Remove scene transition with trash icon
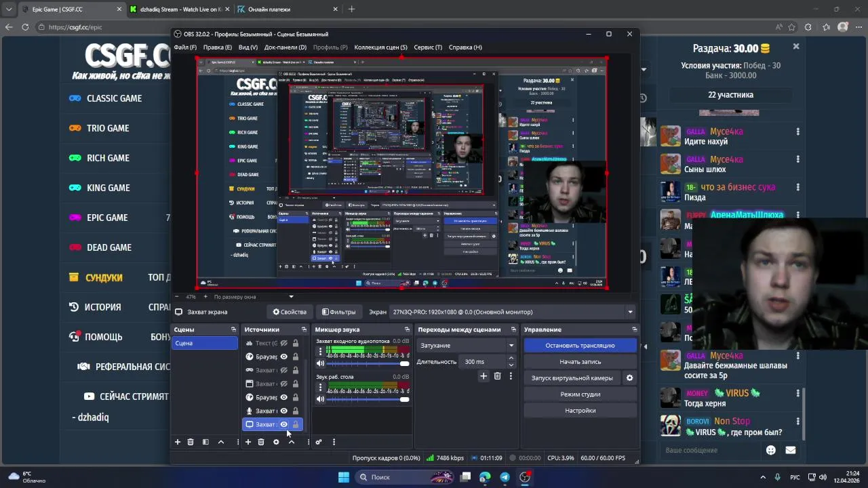Viewport: 868px width, 488px height. coord(497,376)
